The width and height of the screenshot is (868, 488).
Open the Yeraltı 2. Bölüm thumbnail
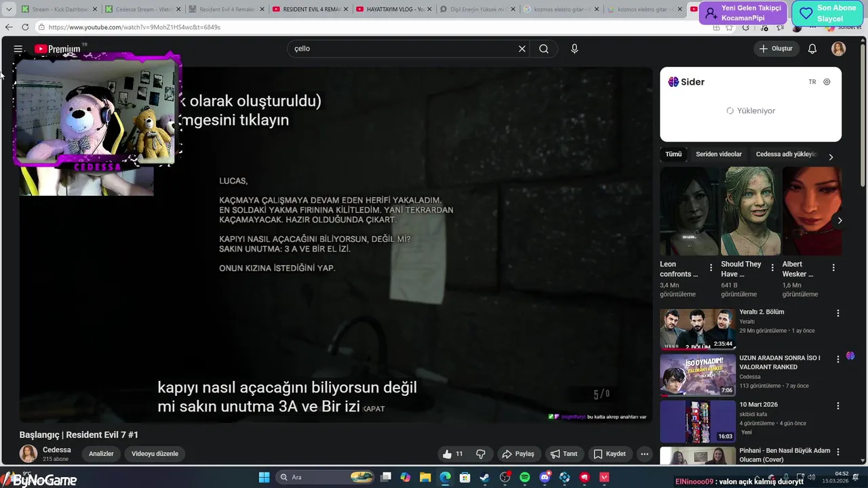[x=698, y=329]
